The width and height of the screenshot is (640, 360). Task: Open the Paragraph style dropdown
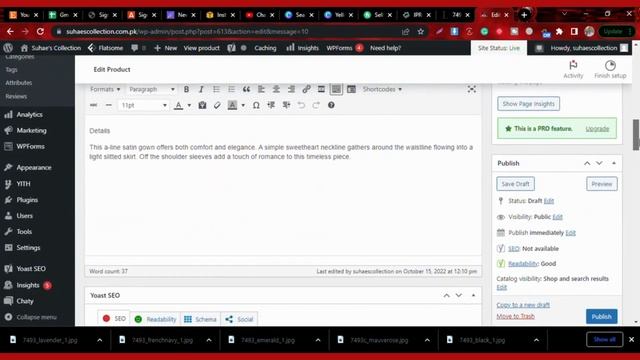coord(152,89)
